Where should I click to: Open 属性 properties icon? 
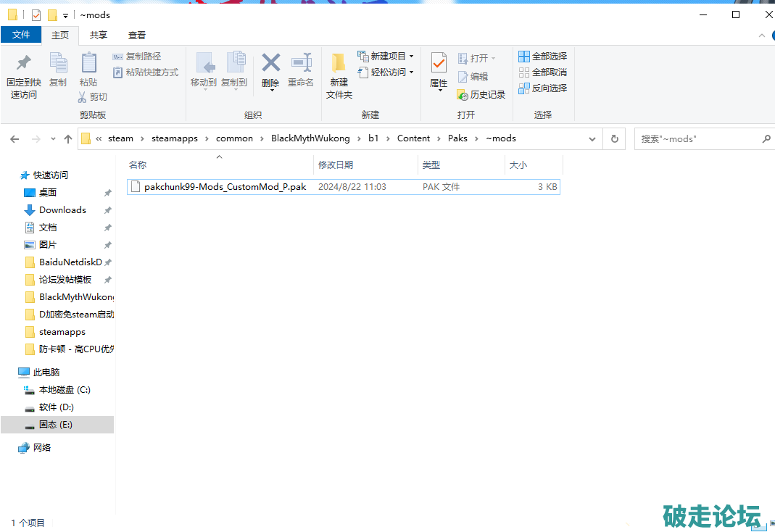(x=439, y=63)
